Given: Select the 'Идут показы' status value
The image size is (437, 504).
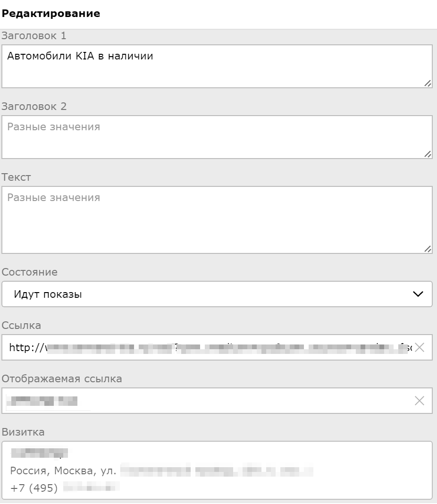Looking at the screenshot, I should point(48,294).
